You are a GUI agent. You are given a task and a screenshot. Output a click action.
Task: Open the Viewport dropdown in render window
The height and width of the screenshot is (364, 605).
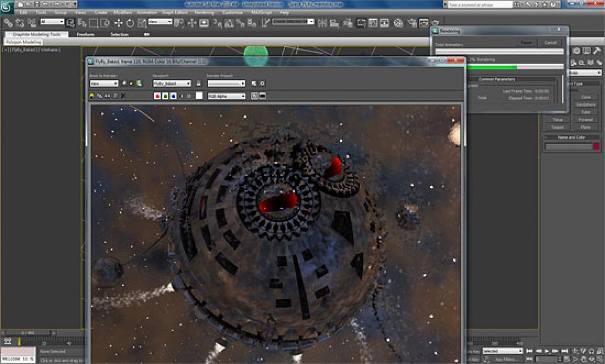172,83
